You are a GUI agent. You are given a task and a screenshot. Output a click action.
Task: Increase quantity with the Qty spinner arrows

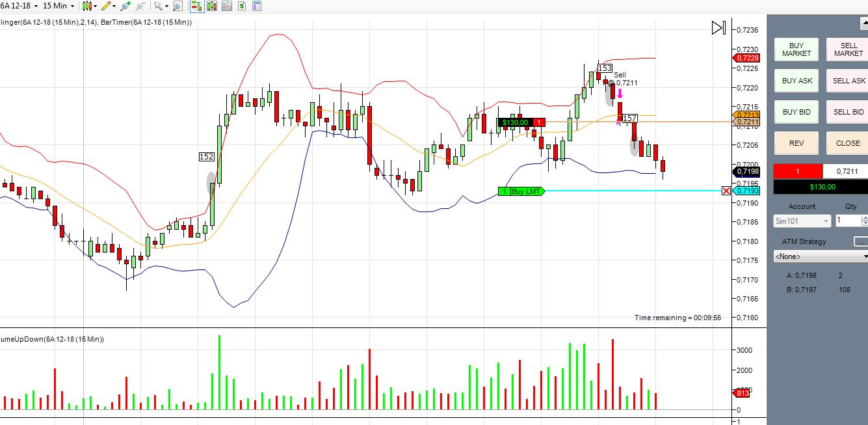click(x=864, y=218)
